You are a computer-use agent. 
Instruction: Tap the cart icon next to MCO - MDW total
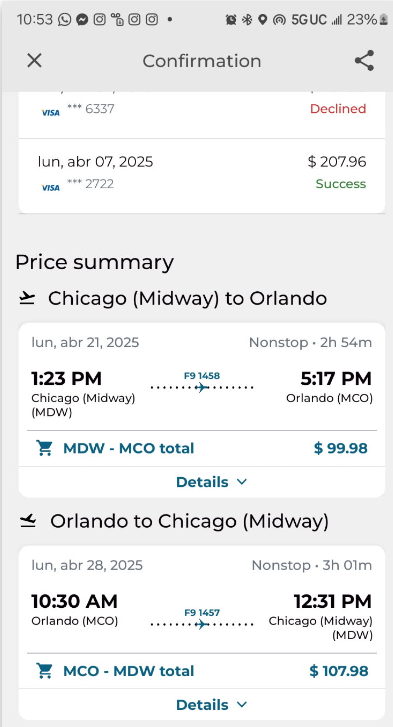[x=44, y=671]
